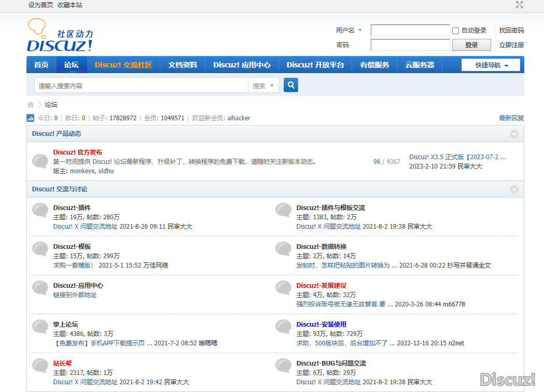Switch to the 论坛 navigation tab
Image resolution: width=544 pixels, height=392 pixels.
pyautogui.click(x=71, y=65)
